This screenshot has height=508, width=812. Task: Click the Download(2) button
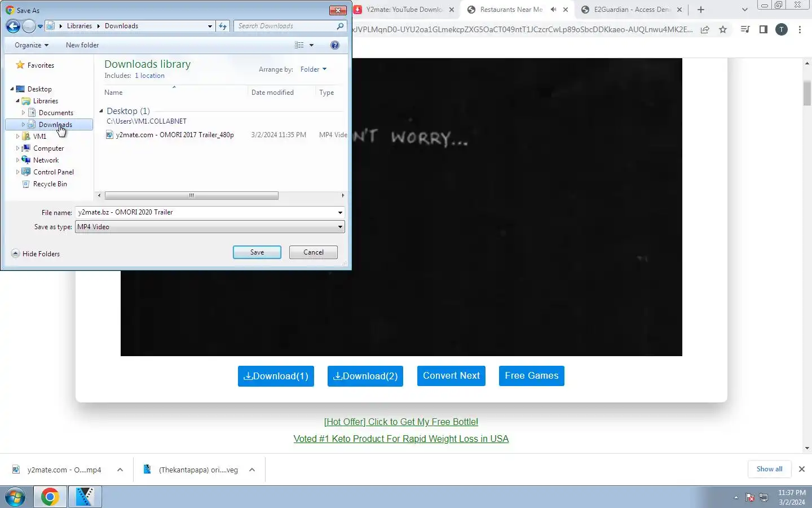365,376
